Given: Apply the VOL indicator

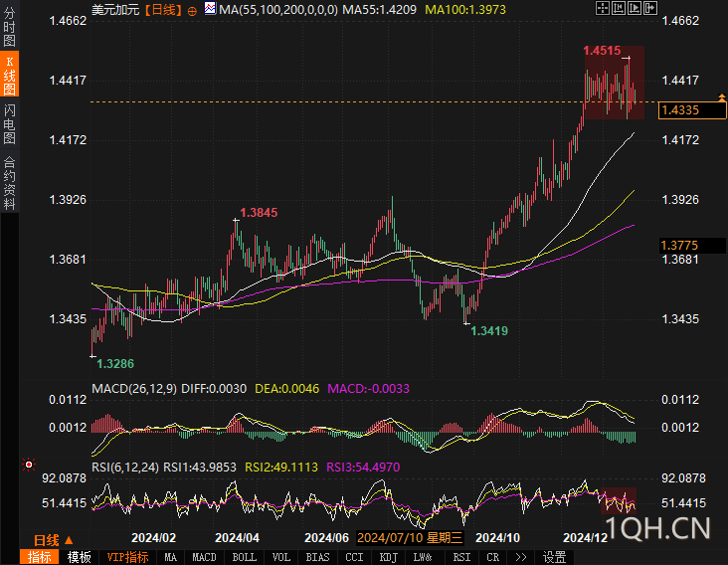Looking at the screenshot, I should point(280,557).
